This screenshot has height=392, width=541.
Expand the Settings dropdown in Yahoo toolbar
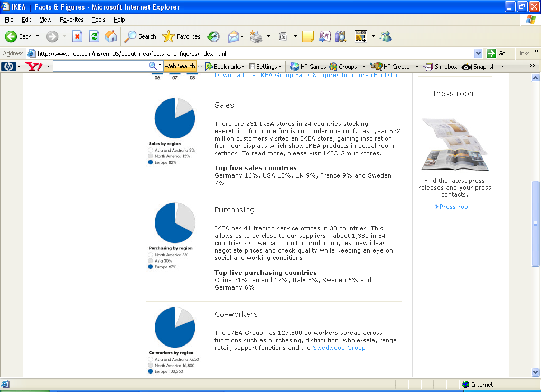coord(266,67)
